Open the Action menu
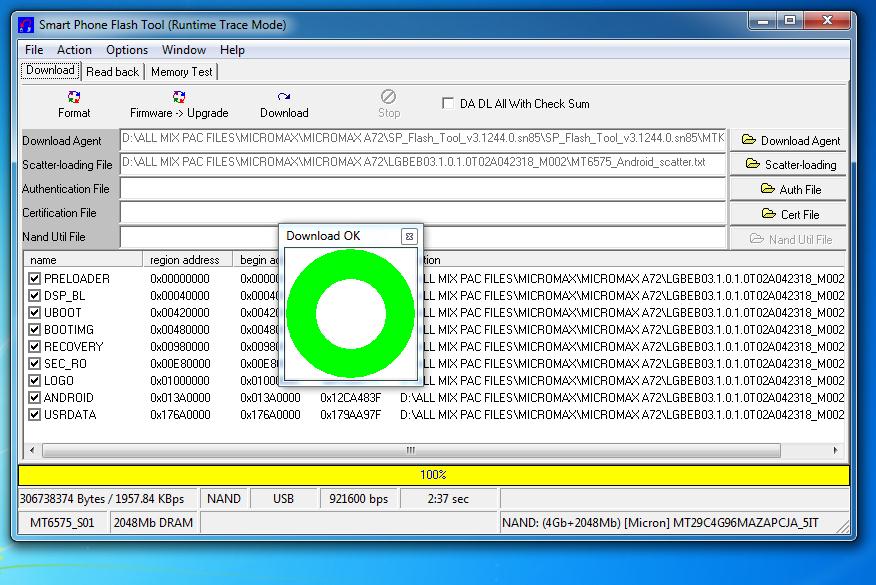876x585 pixels. (x=74, y=49)
